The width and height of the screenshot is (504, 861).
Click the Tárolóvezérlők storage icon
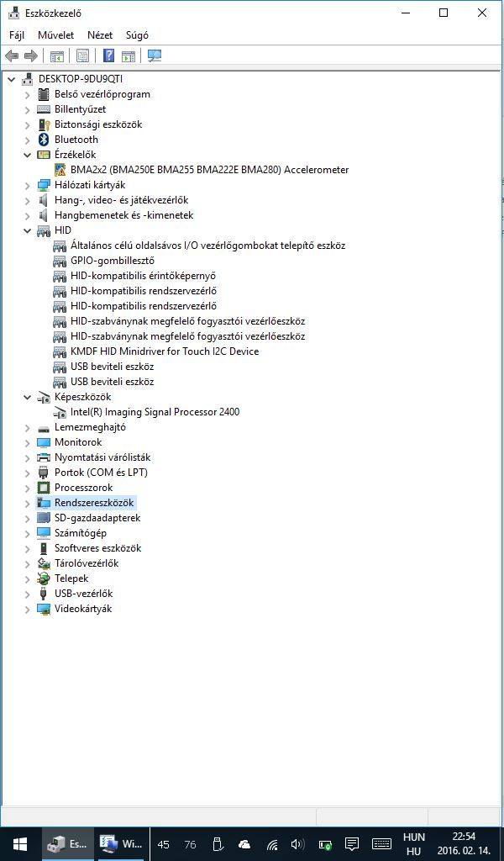(44, 563)
